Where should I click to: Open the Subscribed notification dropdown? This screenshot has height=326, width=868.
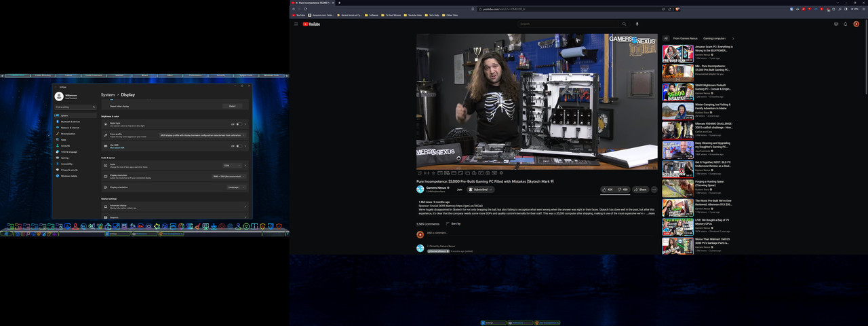481,189
